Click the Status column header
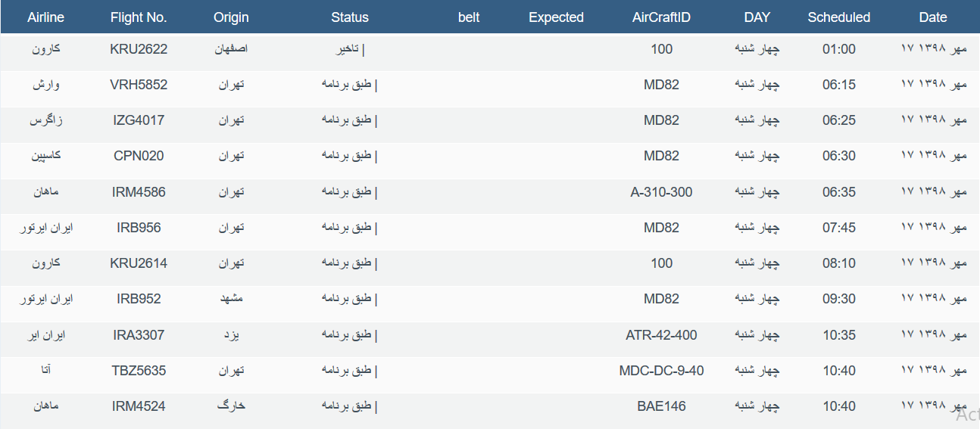The width and height of the screenshot is (980, 429). (350, 17)
